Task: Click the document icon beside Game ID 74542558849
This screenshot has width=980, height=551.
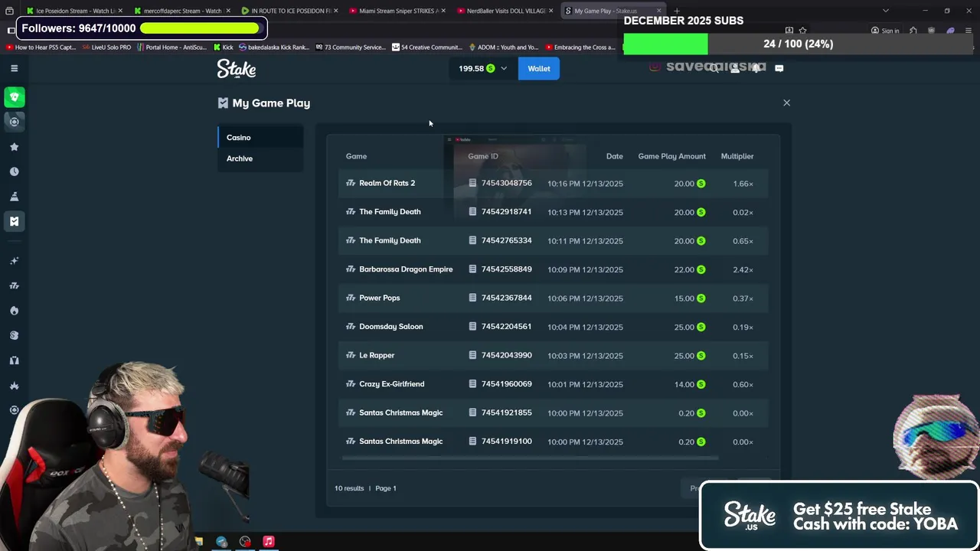Action: coord(472,269)
